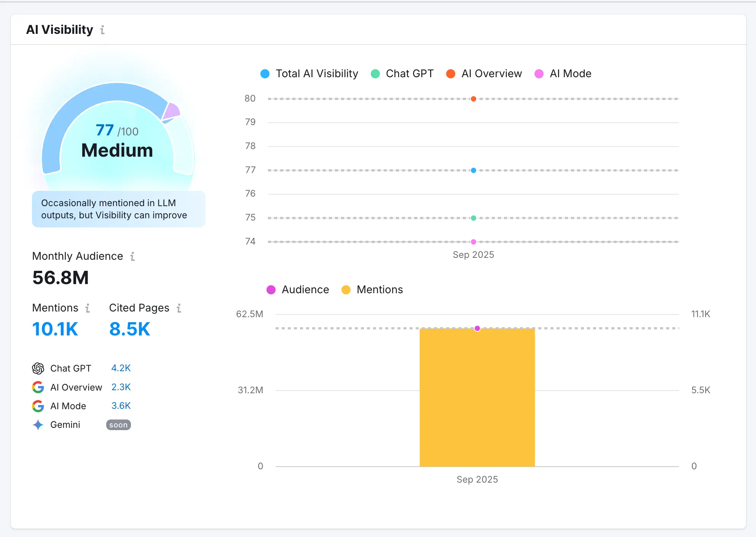The width and height of the screenshot is (756, 537).
Task: Click the 2.3K AI Overview mentions link
Action: pos(121,387)
